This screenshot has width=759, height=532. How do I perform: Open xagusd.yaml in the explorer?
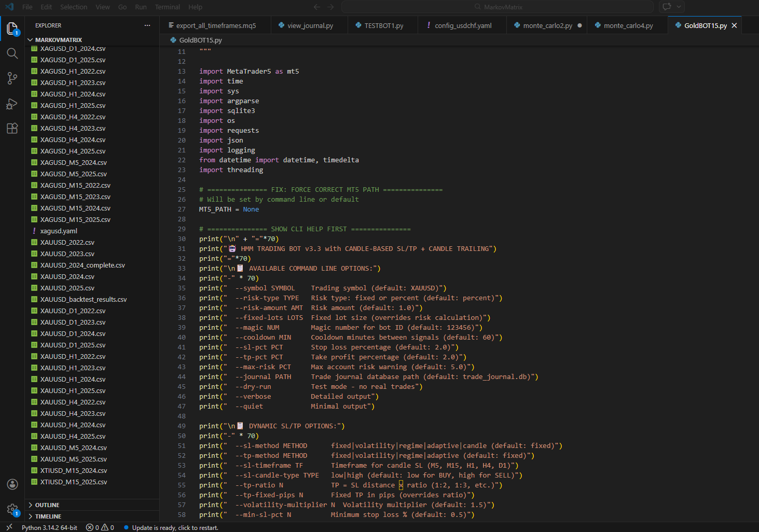59,231
